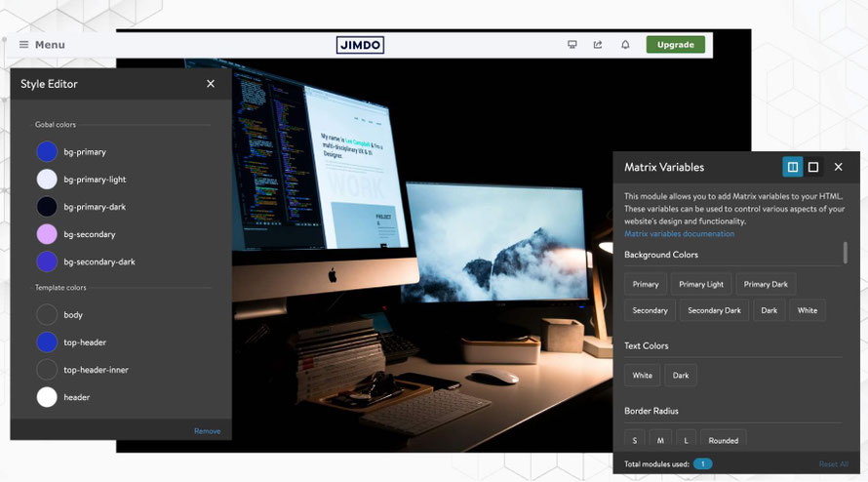
Task: Pick the bg-secondary color swatch
Action: (47, 234)
